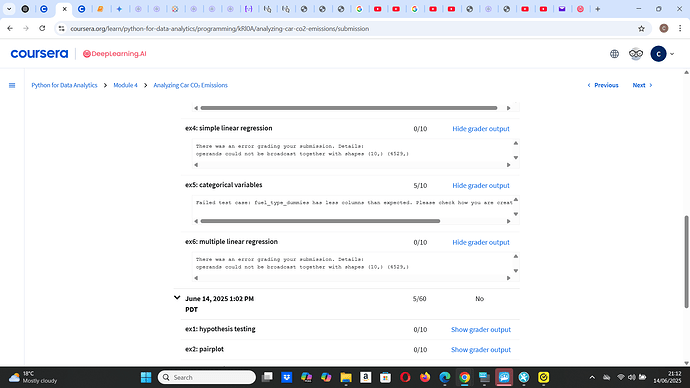Switch to the first black-circle tab

point(25,9)
